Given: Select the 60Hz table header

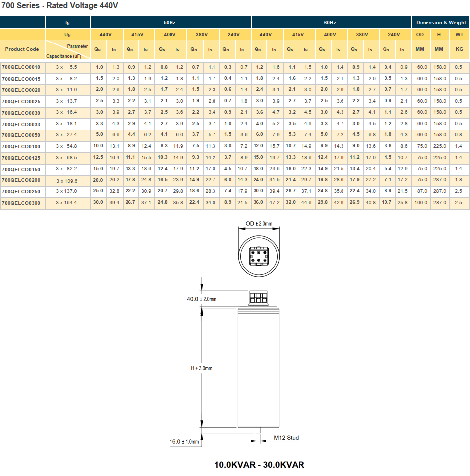Looking at the screenshot, I should click(330, 23).
